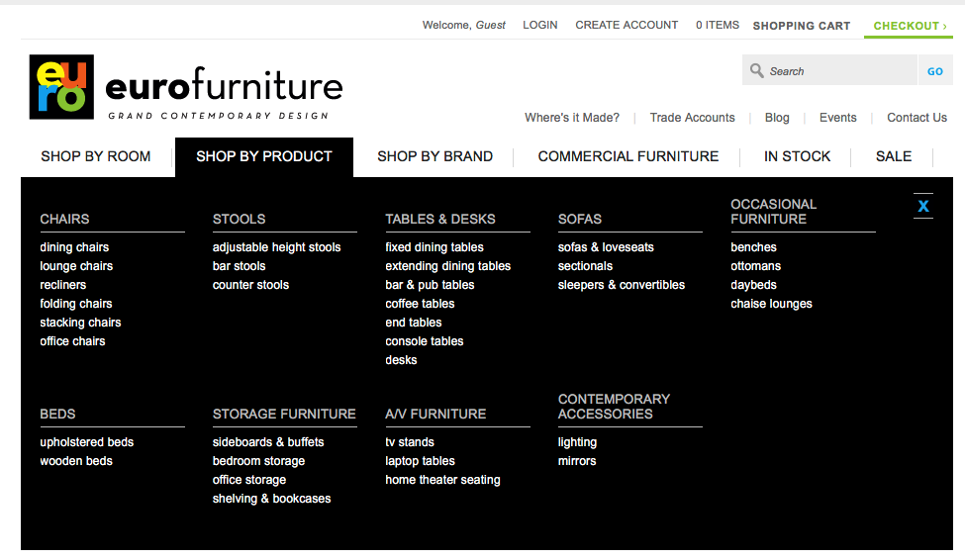The image size is (965, 560).
Task: Choose dining chairs under Chairs
Action: pos(74,247)
